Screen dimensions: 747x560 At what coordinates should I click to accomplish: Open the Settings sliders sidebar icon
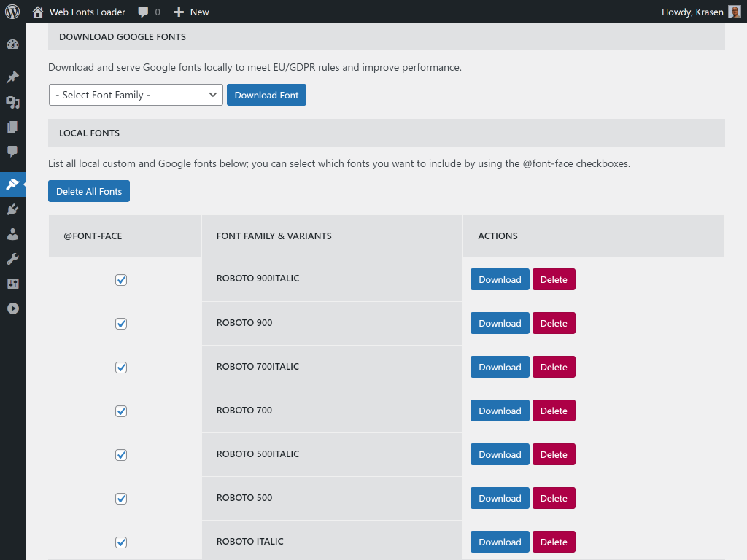[x=13, y=284]
